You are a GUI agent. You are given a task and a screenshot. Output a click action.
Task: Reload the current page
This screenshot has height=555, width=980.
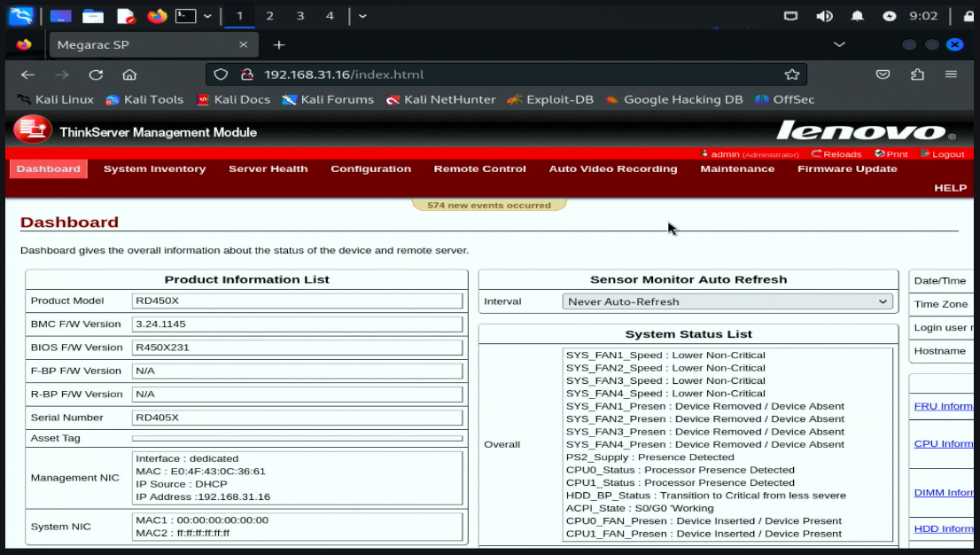(x=96, y=74)
